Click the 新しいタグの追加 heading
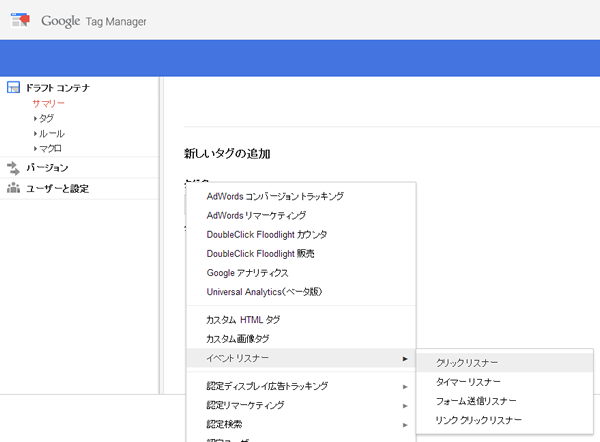The image size is (600, 442). click(x=227, y=154)
